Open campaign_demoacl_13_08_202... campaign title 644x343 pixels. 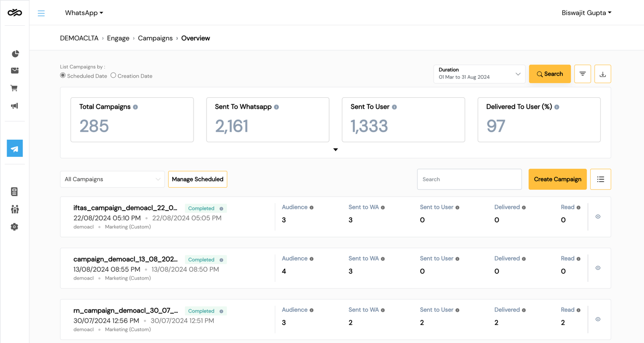coord(125,259)
